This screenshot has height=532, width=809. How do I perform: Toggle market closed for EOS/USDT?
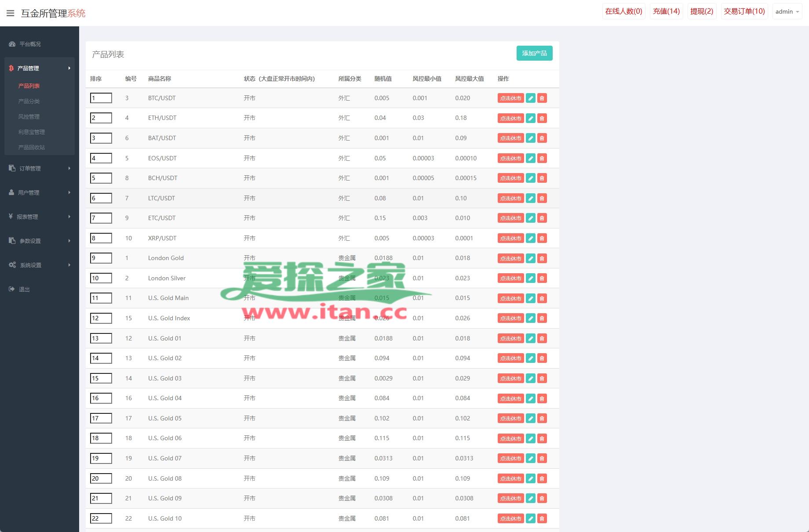510,159
